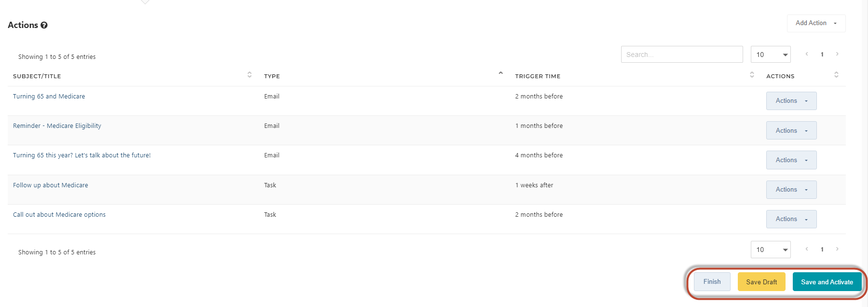Viewport: 868px width, 307px height.
Task: Click the Save Draft button
Action: [x=761, y=282]
